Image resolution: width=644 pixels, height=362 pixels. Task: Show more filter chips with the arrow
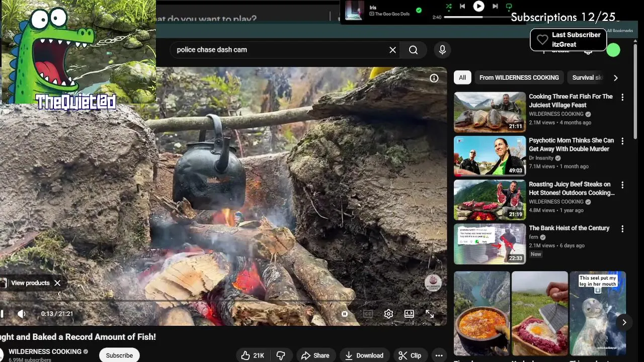click(615, 77)
